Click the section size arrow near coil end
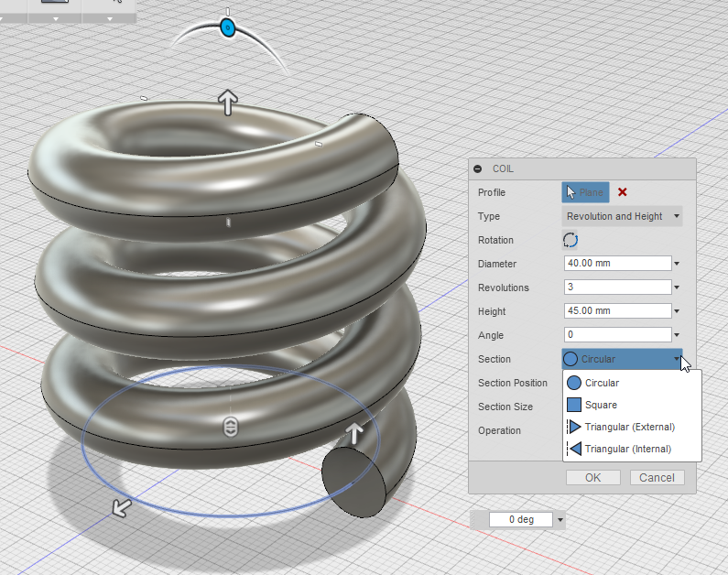 (354, 433)
